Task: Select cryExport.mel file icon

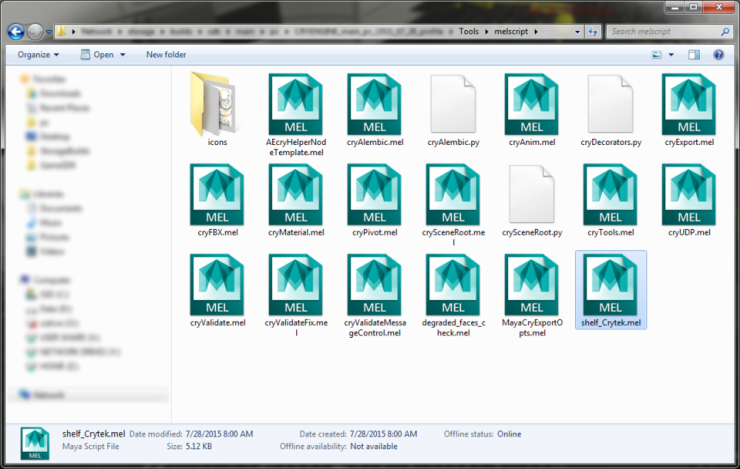Action: pos(689,104)
